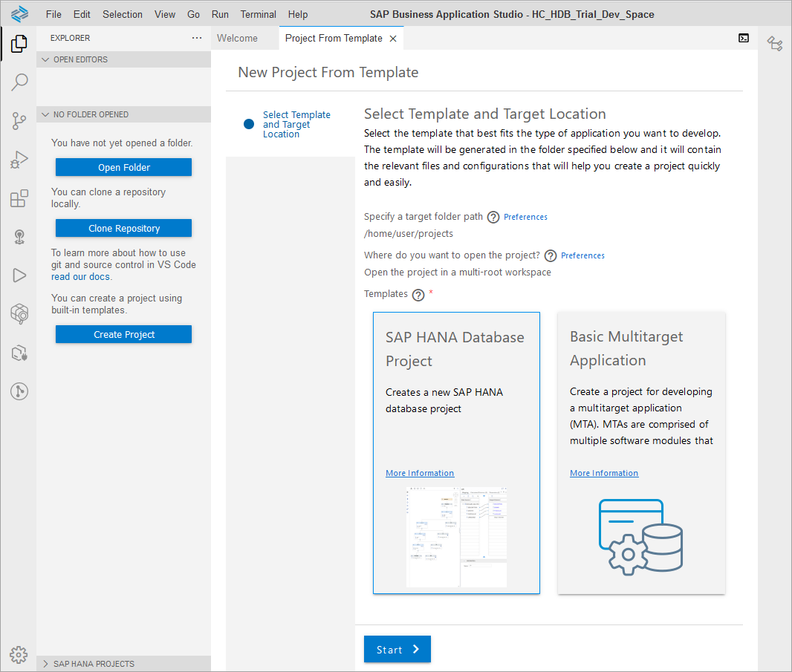Select the Project From Template tab

tap(334, 39)
